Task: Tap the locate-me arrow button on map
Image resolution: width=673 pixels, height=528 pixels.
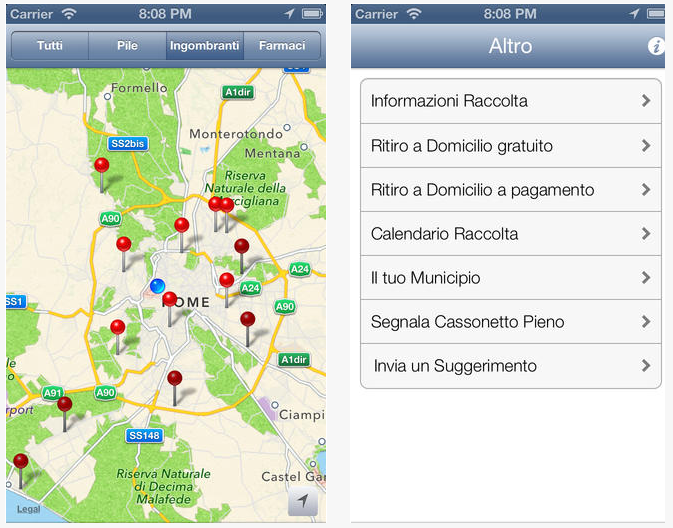Action: pyautogui.click(x=303, y=501)
